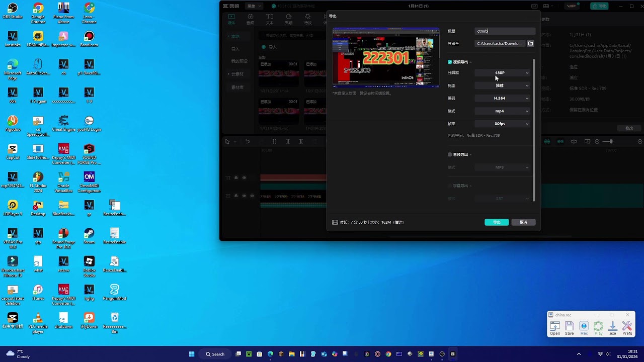This screenshot has height=362, width=644.
Task: Open Roblox Studio desktop icon
Action: tap(89, 266)
